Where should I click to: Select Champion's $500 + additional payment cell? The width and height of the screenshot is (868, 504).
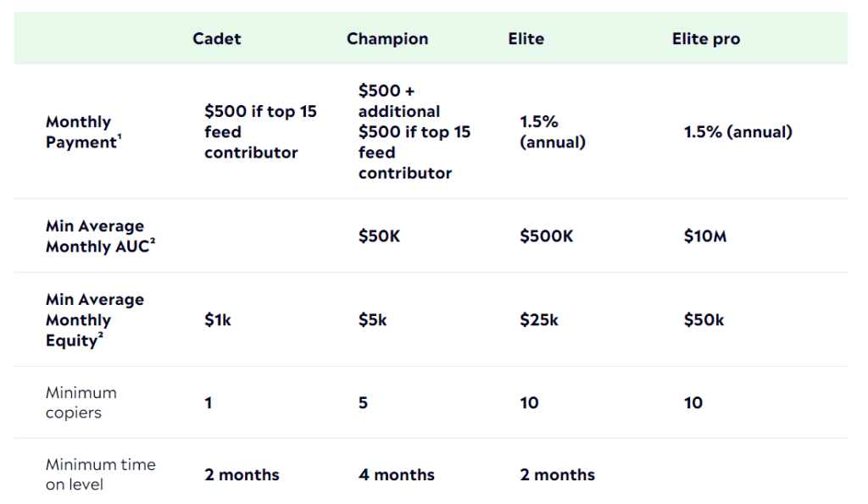coord(415,131)
